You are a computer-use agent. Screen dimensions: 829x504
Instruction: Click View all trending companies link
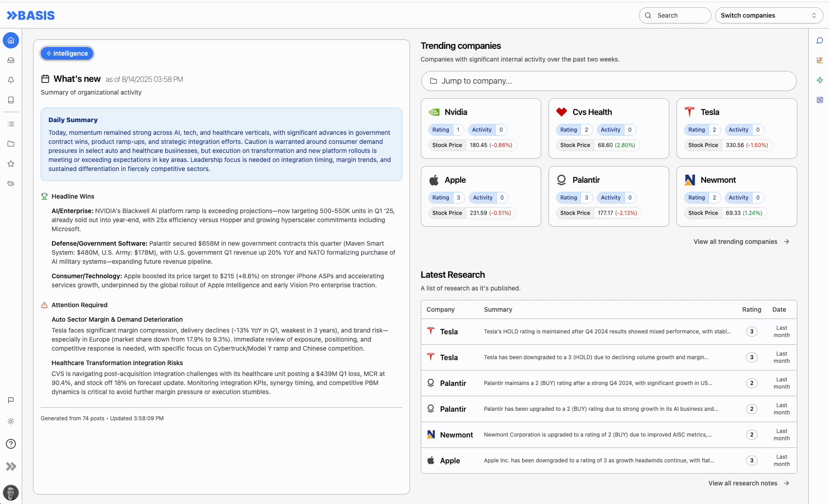(x=741, y=242)
